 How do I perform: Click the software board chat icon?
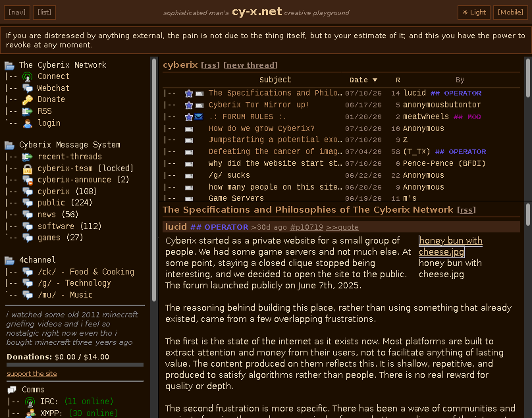pyautogui.click(x=28, y=226)
